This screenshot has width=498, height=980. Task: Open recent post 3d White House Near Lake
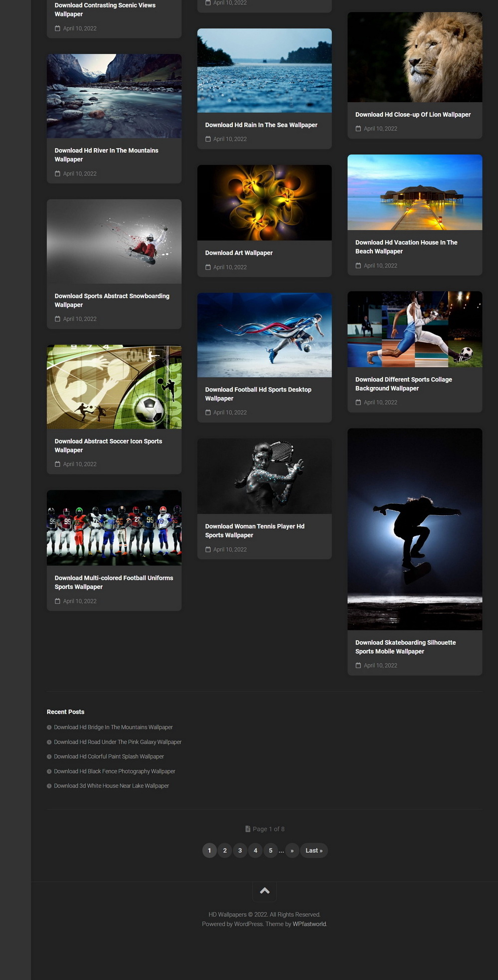pyautogui.click(x=111, y=786)
